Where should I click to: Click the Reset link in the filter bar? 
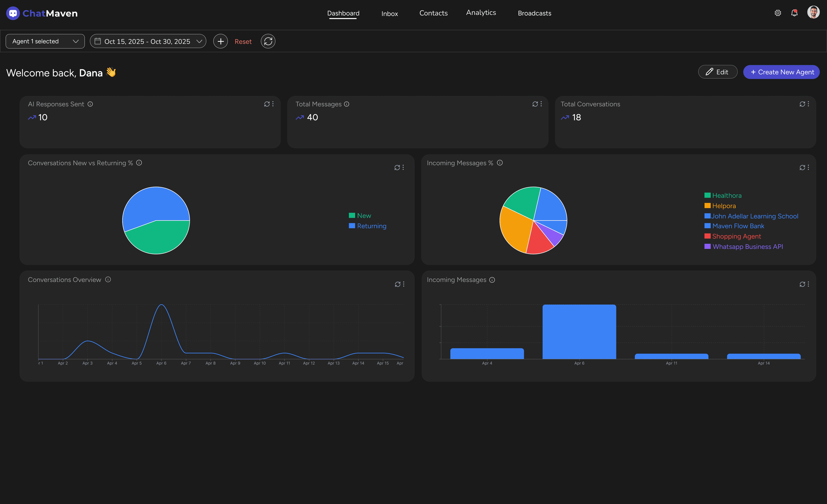[243, 41]
